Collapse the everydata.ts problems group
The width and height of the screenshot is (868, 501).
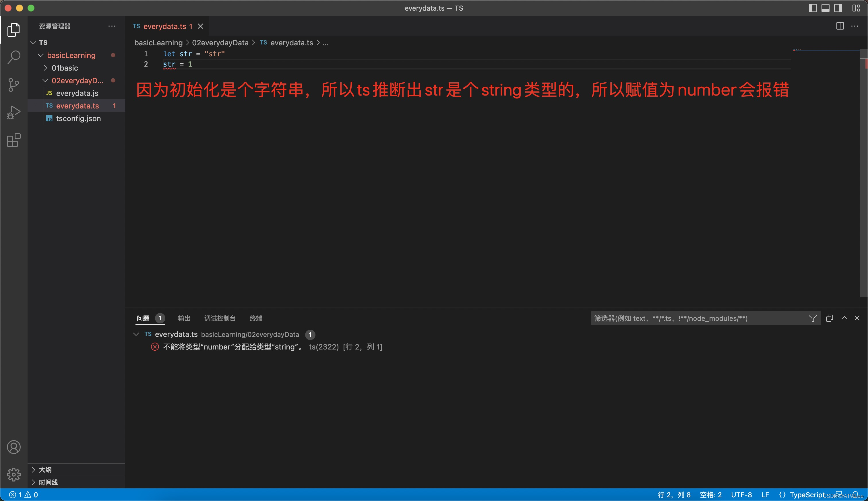point(136,334)
